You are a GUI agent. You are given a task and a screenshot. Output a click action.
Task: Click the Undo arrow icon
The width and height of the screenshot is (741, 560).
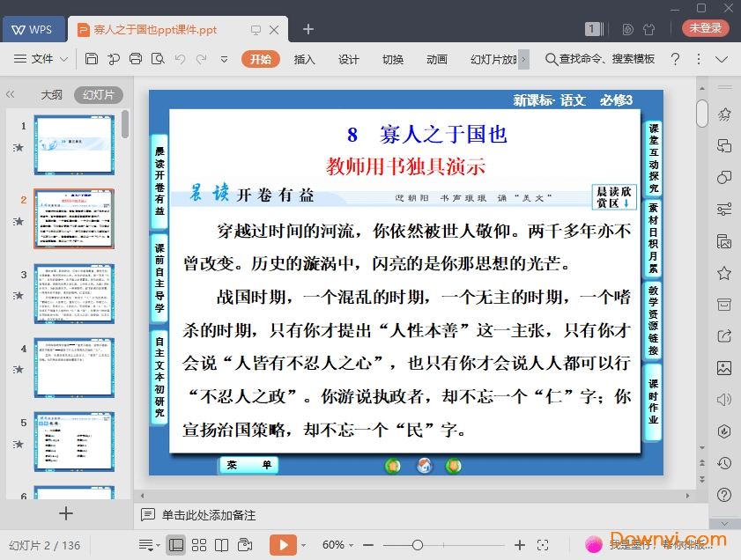click(x=182, y=59)
